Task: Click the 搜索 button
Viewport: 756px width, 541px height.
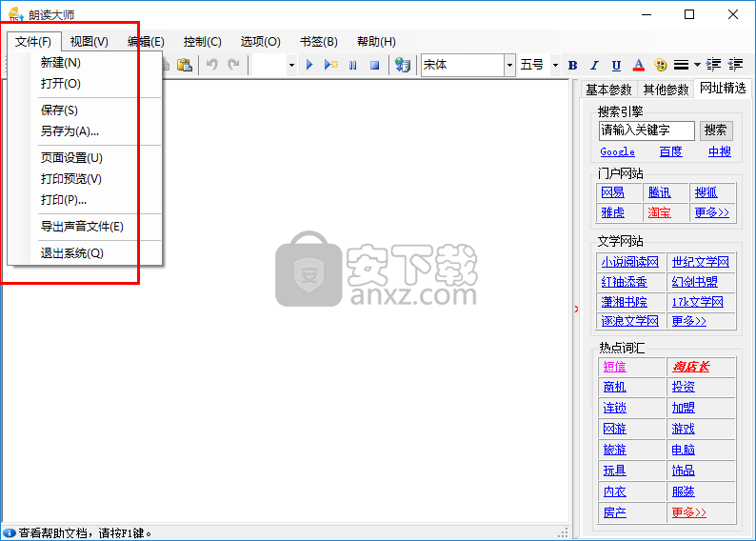Action: pyautogui.click(x=716, y=130)
